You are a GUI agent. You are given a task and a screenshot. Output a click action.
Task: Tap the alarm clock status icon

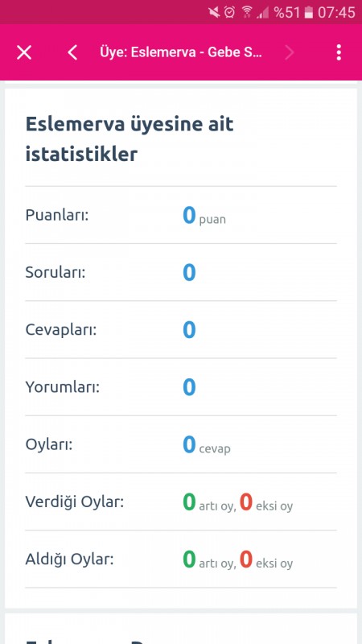click(230, 12)
